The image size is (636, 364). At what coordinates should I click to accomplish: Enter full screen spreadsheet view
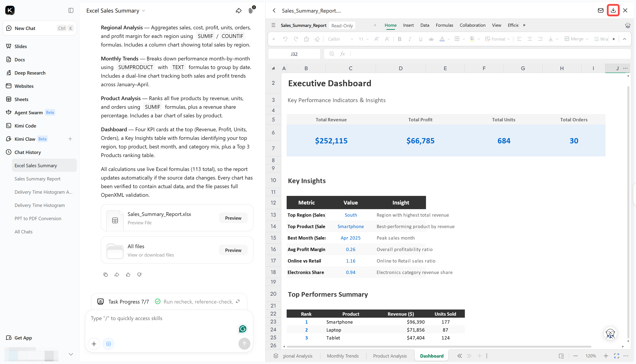pos(617,355)
